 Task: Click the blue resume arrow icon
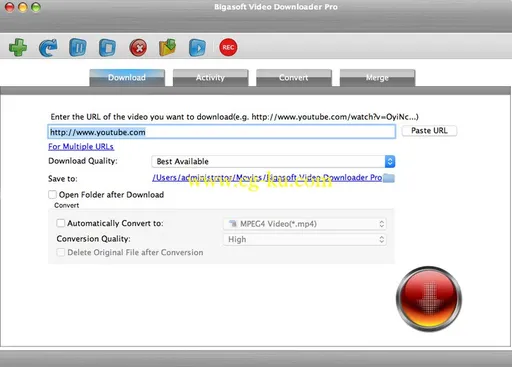[48, 48]
